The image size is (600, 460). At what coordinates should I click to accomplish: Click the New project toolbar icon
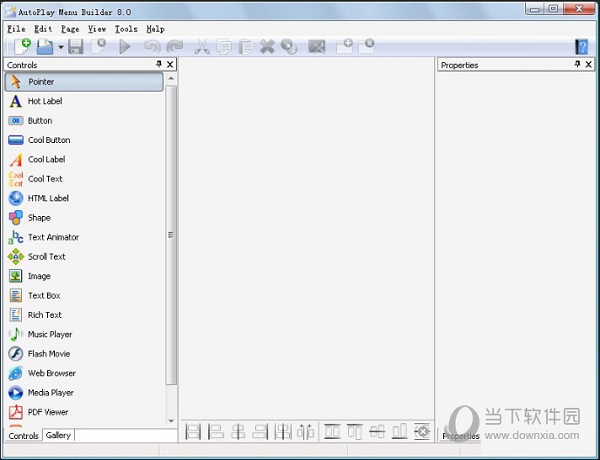[x=22, y=47]
